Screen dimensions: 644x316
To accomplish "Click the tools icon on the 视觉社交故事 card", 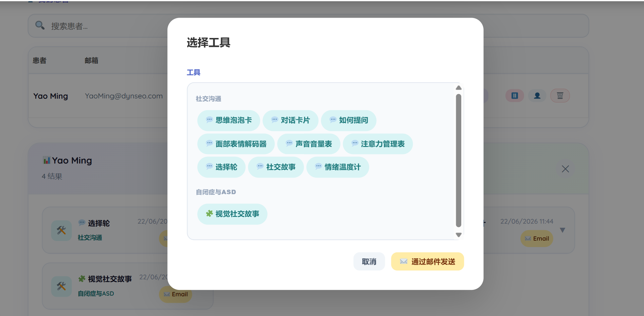I will pyautogui.click(x=61, y=286).
